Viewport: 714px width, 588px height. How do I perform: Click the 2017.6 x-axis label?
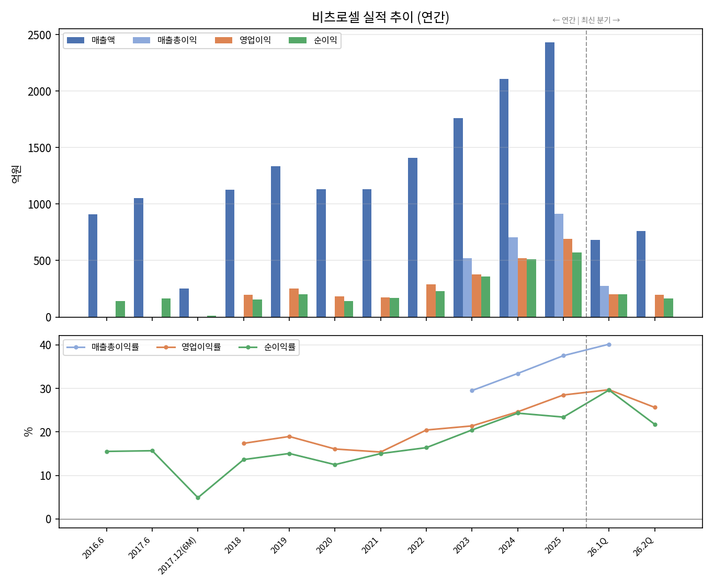(140, 547)
